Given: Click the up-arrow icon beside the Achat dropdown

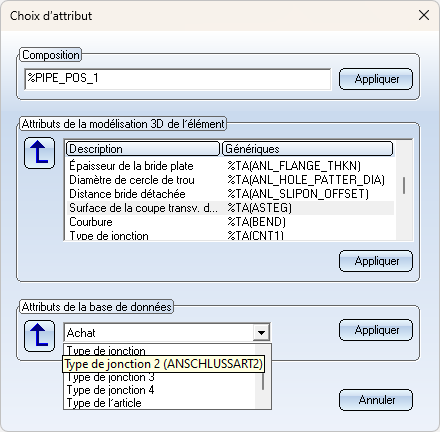Looking at the screenshot, I should (x=39, y=336).
